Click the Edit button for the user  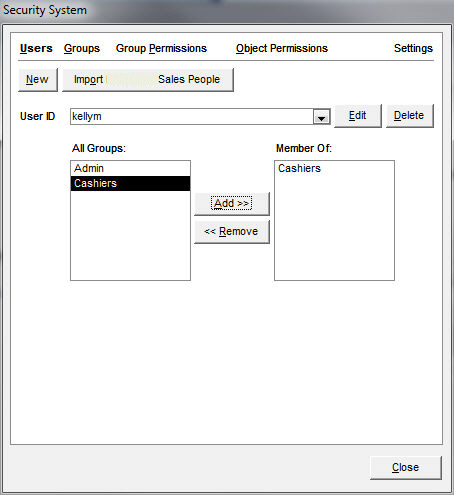(x=358, y=116)
